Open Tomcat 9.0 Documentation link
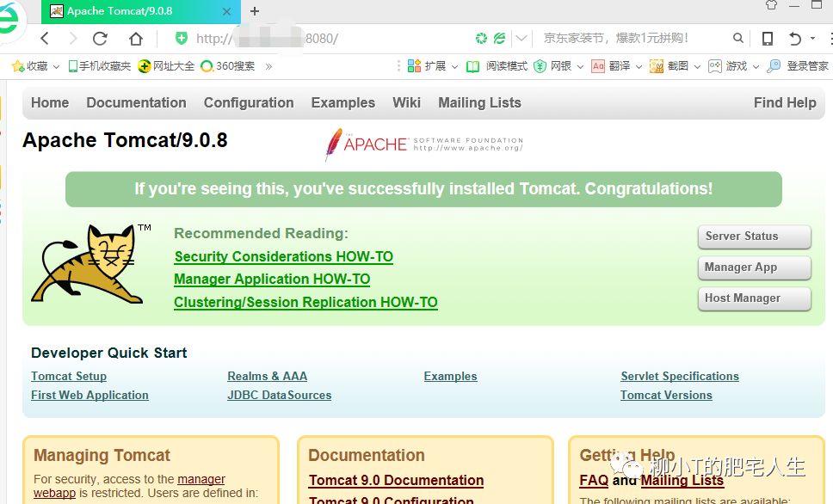 [x=397, y=480]
